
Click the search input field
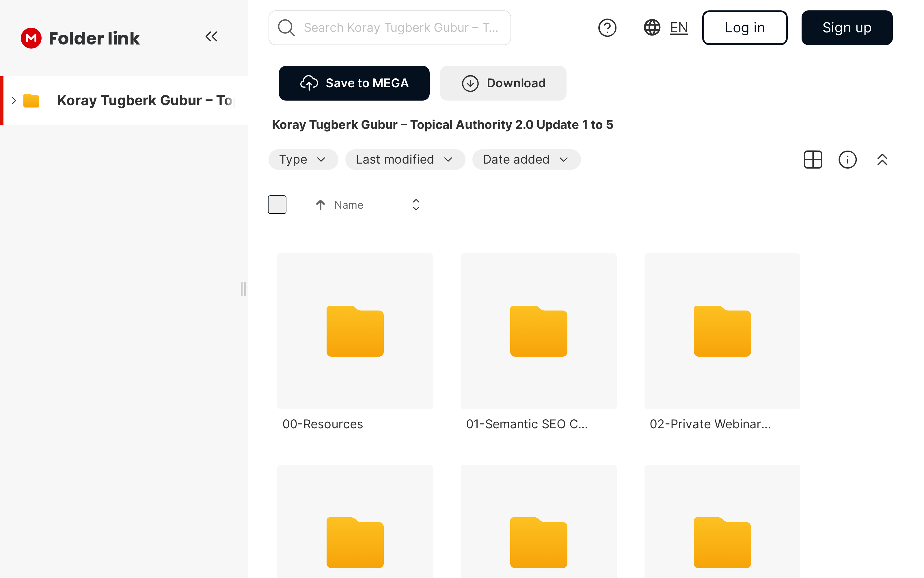(390, 27)
